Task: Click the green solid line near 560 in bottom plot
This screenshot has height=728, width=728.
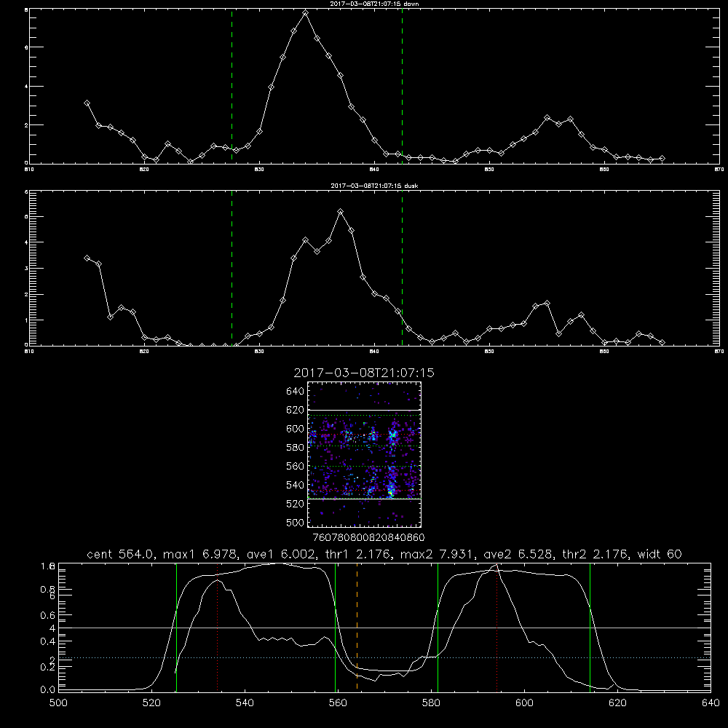Action: point(335,627)
